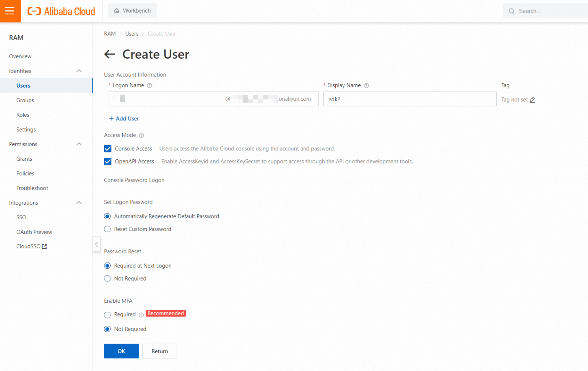Uncheck the Console Access checkbox

[x=108, y=149]
